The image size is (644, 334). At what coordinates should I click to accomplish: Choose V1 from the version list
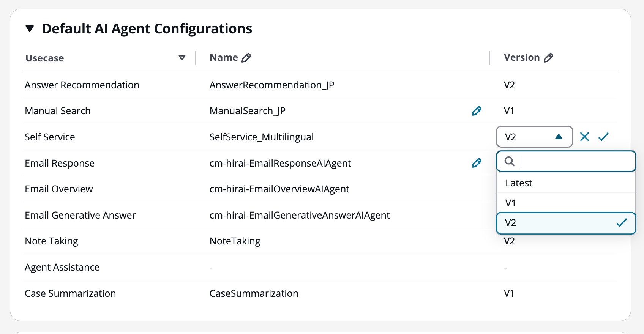[x=511, y=203]
